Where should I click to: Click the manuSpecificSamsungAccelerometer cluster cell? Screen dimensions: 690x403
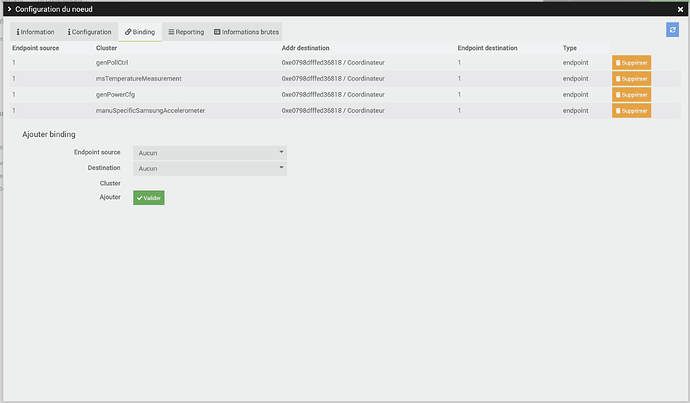click(x=150, y=110)
